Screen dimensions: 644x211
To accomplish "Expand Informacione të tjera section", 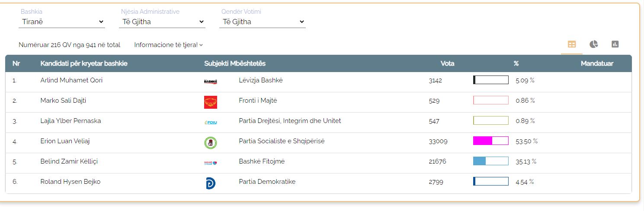I will point(169,45).
